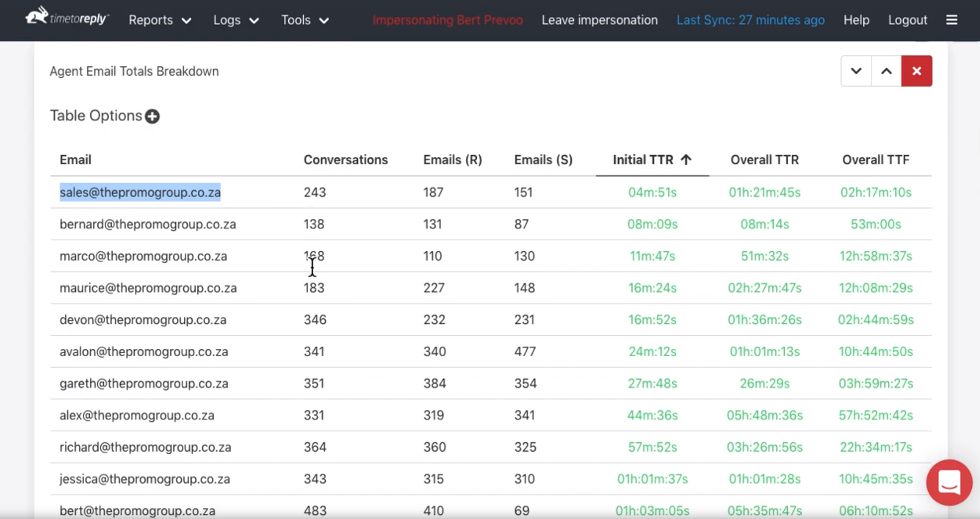Viewport: 980px width, 519px height.
Task: Close the Agent Email Totals Breakdown panel
Action: (916, 71)
